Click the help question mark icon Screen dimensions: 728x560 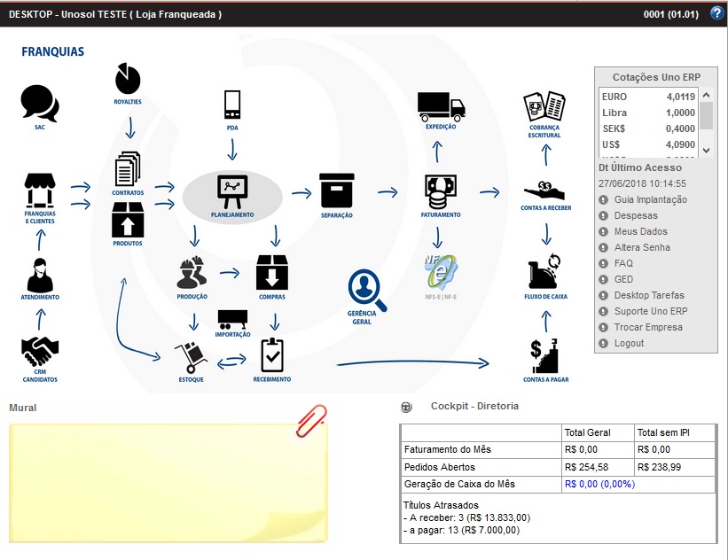(x=716, y=14)
